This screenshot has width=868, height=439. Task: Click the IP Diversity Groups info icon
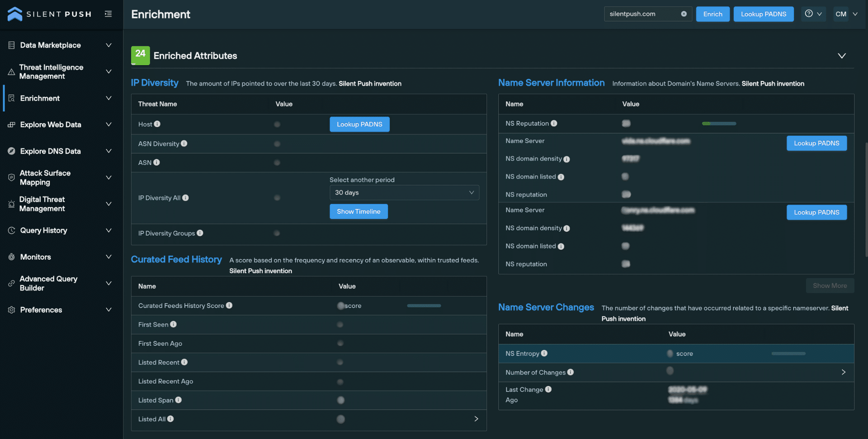pyautogui.click(x=200, y=233)
